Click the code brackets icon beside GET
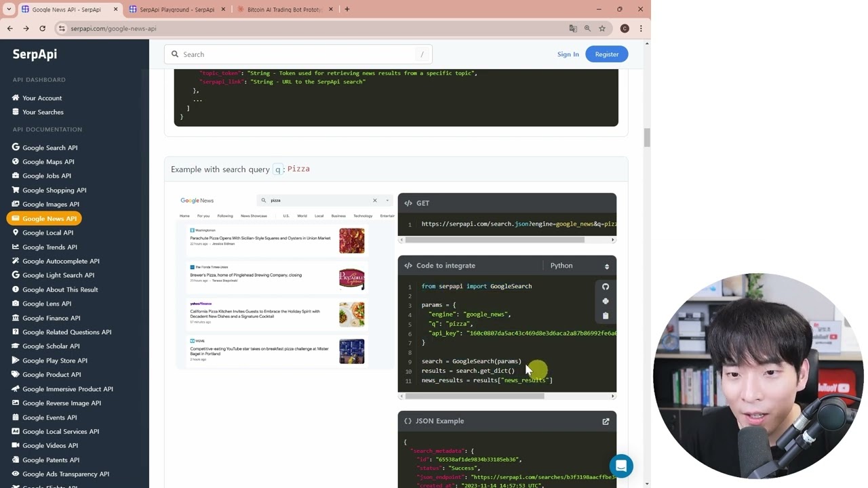Screen dimensions: 868x488 pyautogui.click(x=408, y=203)
